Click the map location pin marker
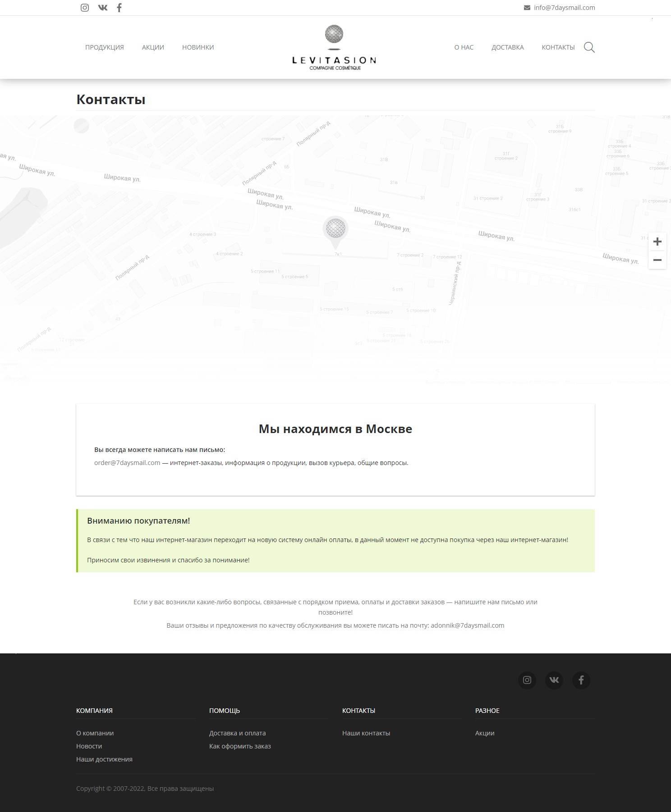Image resolution: width=671 pixels, height=812 pixels. click(x=335, y=232)
